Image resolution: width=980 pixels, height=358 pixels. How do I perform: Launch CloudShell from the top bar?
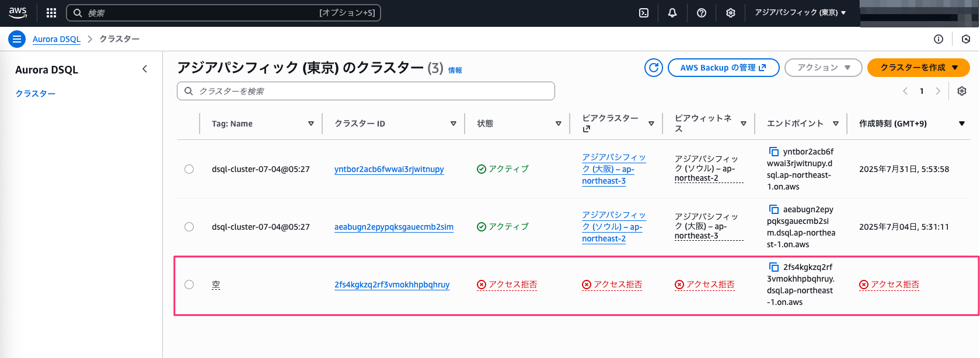(x=644, y=13)
